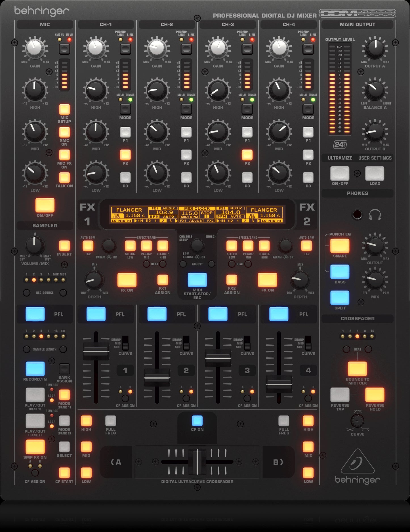Screen dimensions: 410x532
Task: Click the CH-1 MODE multi/single selector
Action: tap(125, 109)
